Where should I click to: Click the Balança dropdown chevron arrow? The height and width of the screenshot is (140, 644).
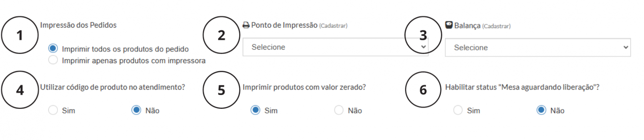pos(626,48)
